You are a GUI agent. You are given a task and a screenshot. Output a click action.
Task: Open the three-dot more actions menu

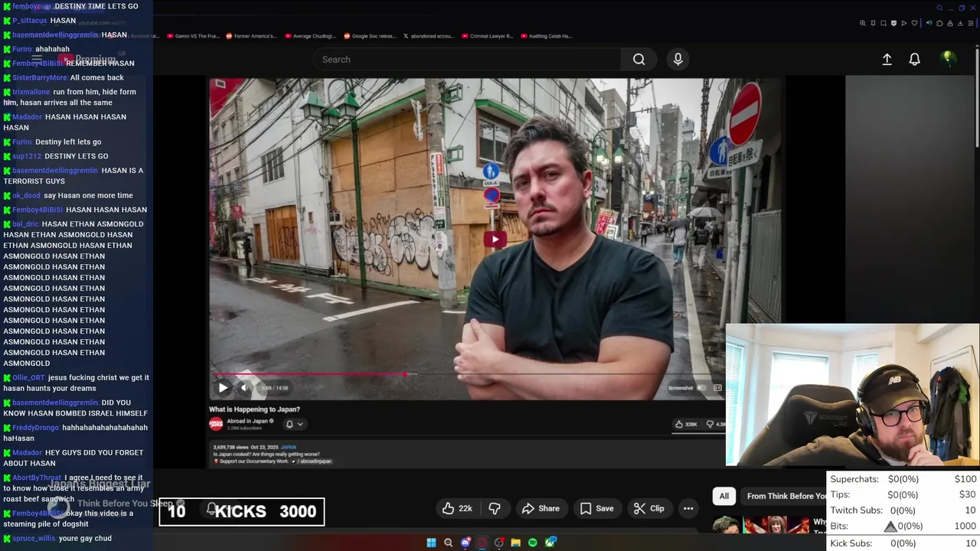688,508
